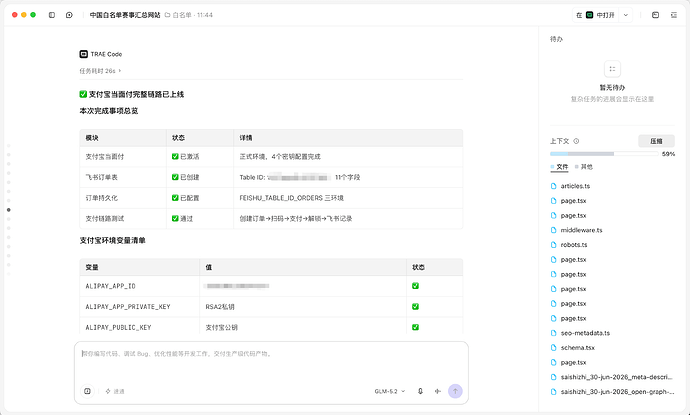Viewport: 690px width, 415px height.
Task: Open the saishizhi open-graph-… file
Action: click(617, 392)
